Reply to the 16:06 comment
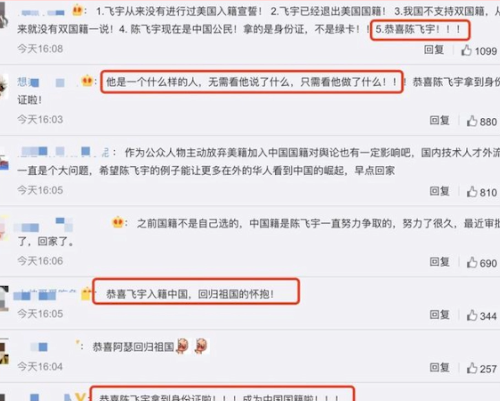500x401 pixels. tap(439, 262)
